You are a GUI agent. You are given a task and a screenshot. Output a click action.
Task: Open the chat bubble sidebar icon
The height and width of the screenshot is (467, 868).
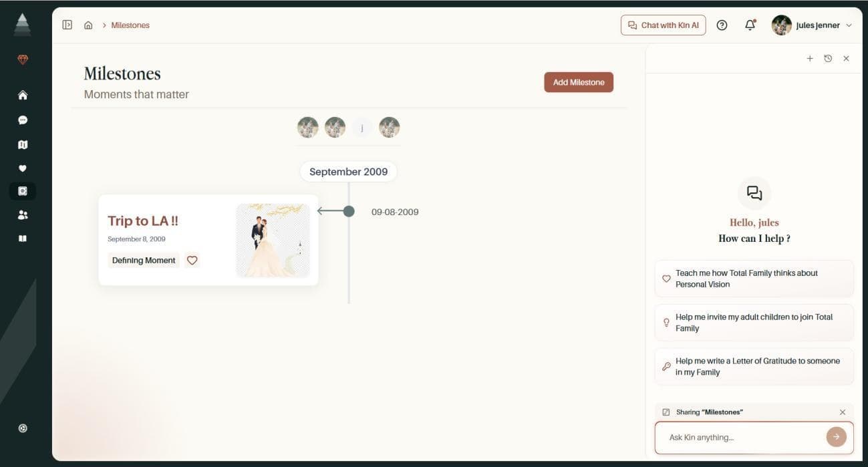(x=23, y=120)
